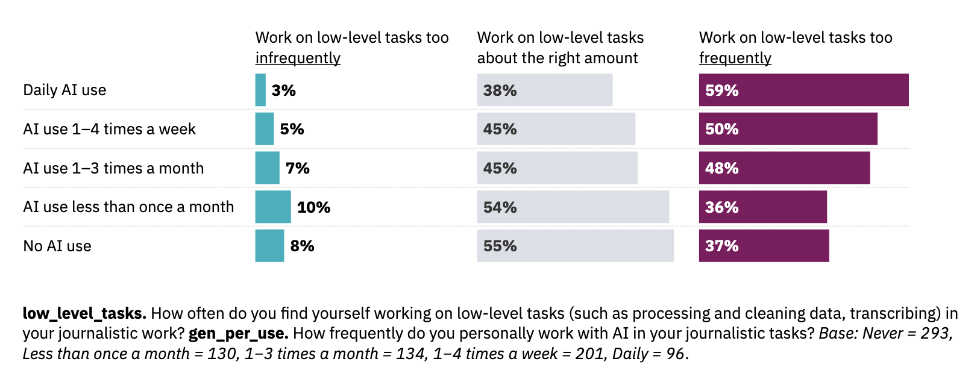Viewport: 980px width, 376px height.
Task: Click the 36% purple bar
Action: (x=762, y=207)
